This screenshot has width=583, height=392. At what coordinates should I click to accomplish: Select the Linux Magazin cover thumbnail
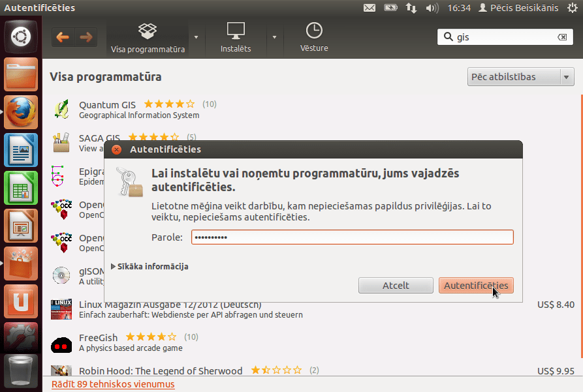61,310
